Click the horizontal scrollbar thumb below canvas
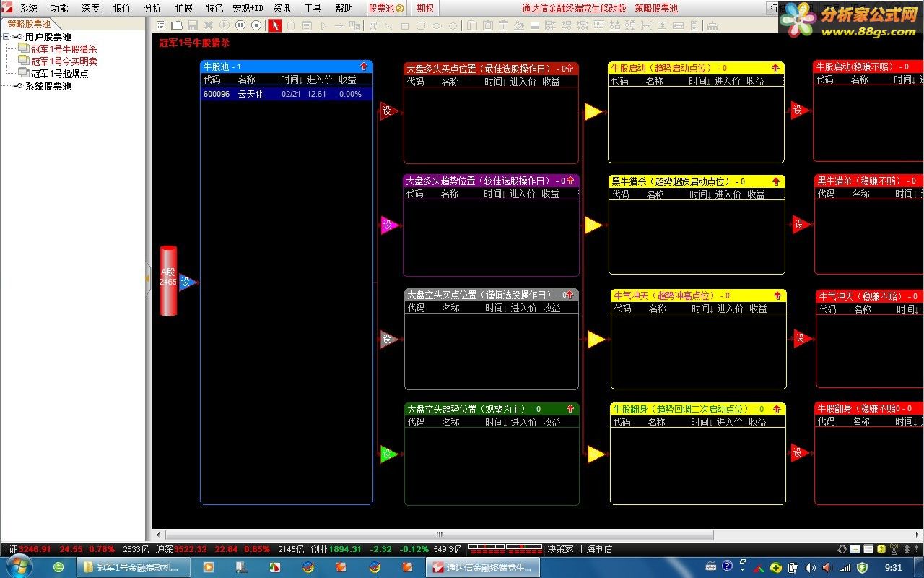The height and width of the screenshot is (578, 924). coord(439,535)
